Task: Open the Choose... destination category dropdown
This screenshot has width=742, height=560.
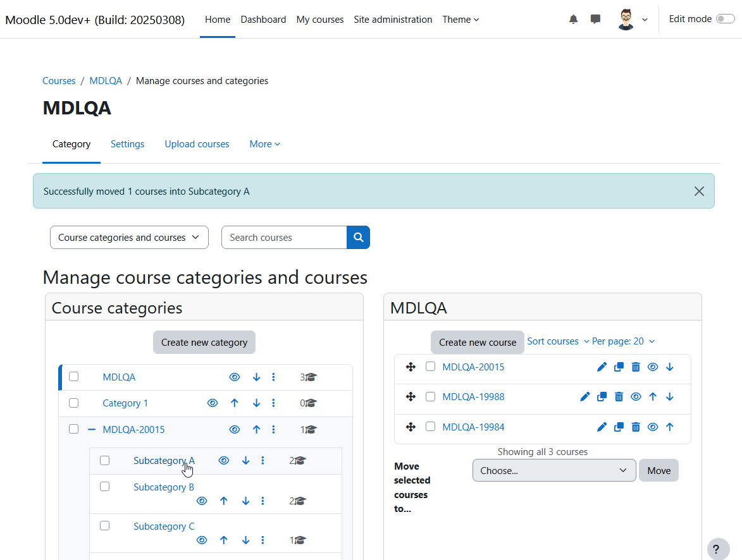Action: (554, 471)
